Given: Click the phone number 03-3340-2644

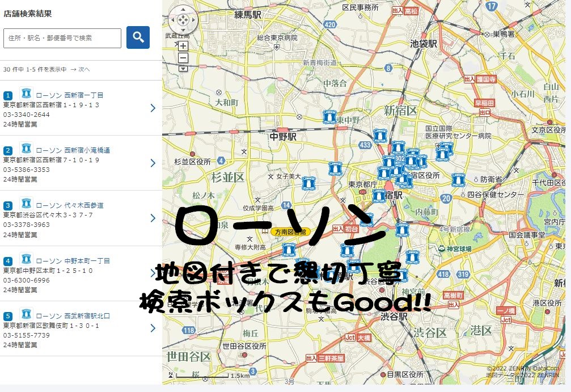Looking at the screenshot, I should click(27, 115).
